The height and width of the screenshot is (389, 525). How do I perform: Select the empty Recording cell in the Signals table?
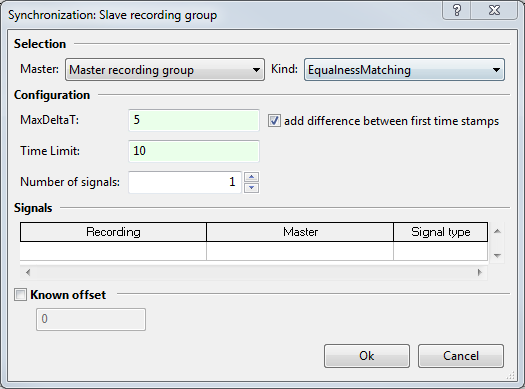[x=113, y=251]
